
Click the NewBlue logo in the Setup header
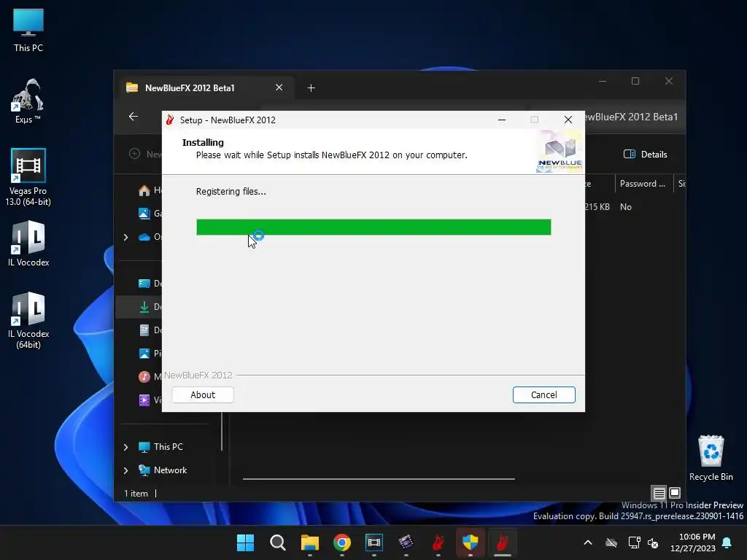click(560, 152)
